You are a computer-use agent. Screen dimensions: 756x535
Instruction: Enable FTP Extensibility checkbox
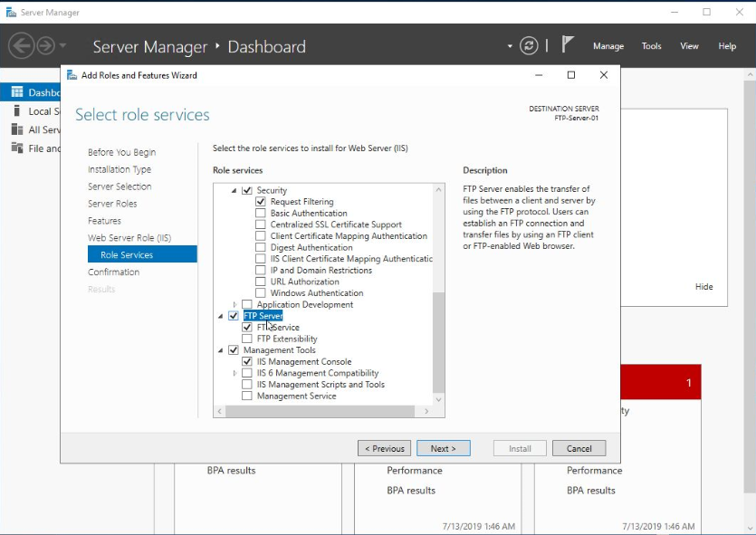tap(247, 339)
